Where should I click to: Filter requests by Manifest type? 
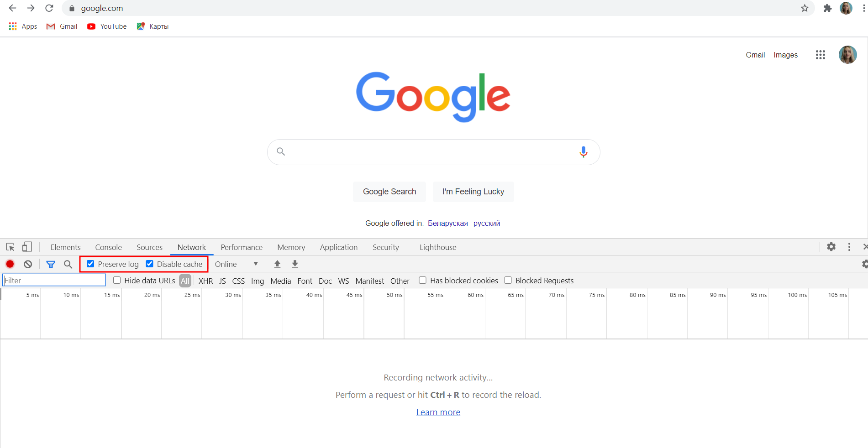point(370,281)
